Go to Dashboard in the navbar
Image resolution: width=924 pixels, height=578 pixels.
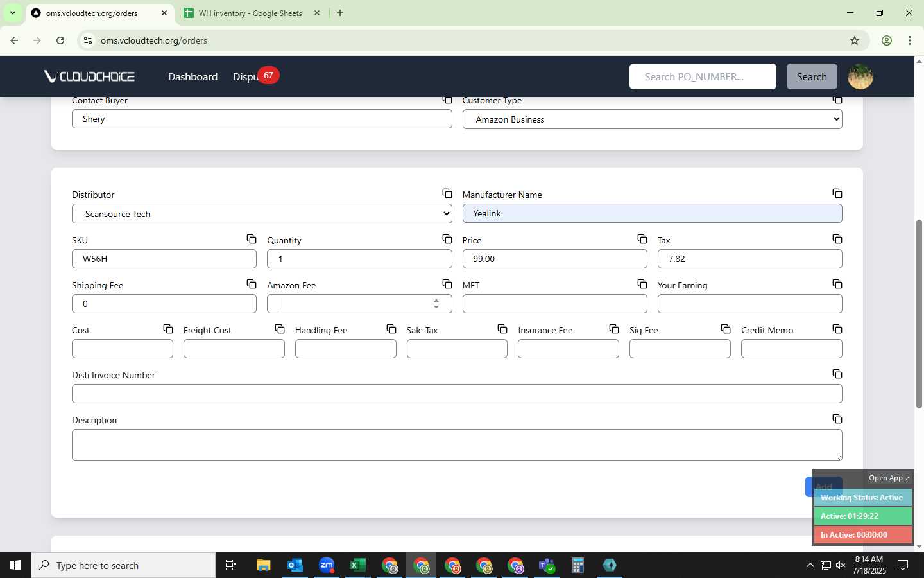(x=193, y=76)
